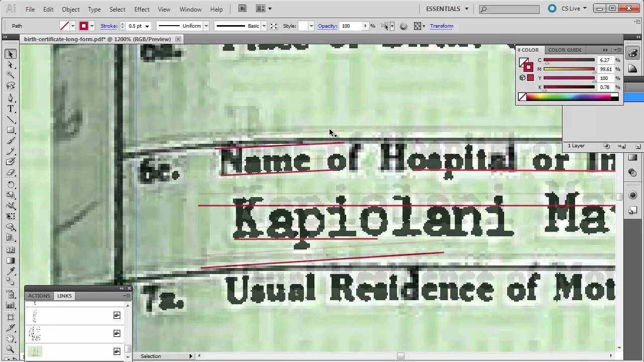Open the fill color swatch dropdown

[x=73, y=26]
